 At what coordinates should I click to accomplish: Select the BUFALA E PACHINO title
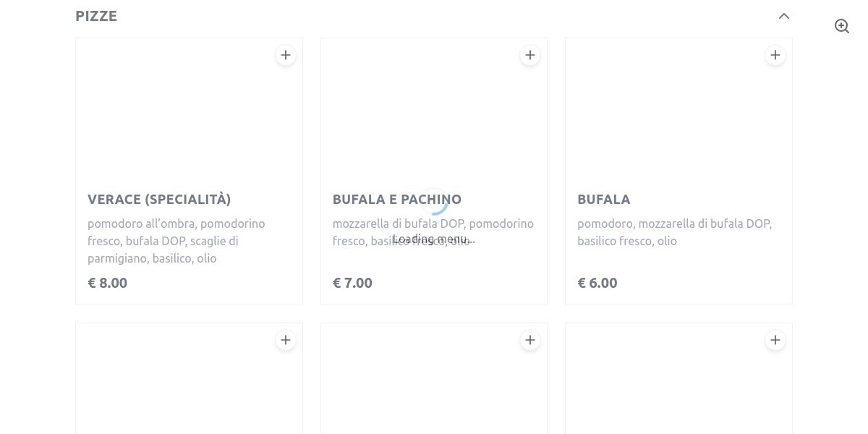pos(396,199)
